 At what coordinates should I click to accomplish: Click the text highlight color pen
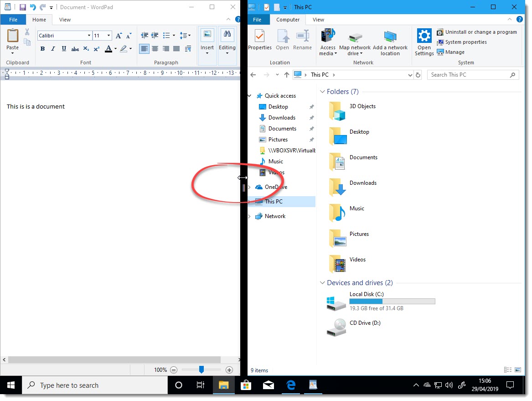[x=124, y=49]
